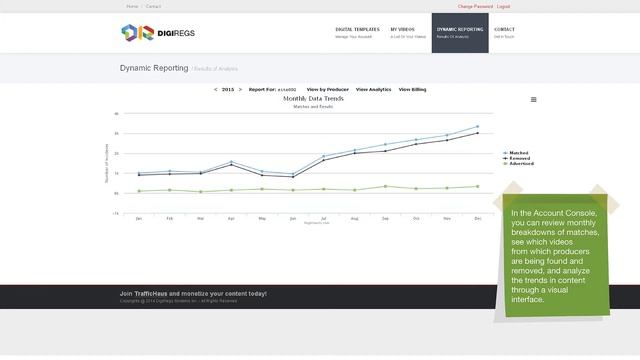This screenshot has height=360, width=640.
Task: Click the Contact link in top bar
Action: point(153,7)
